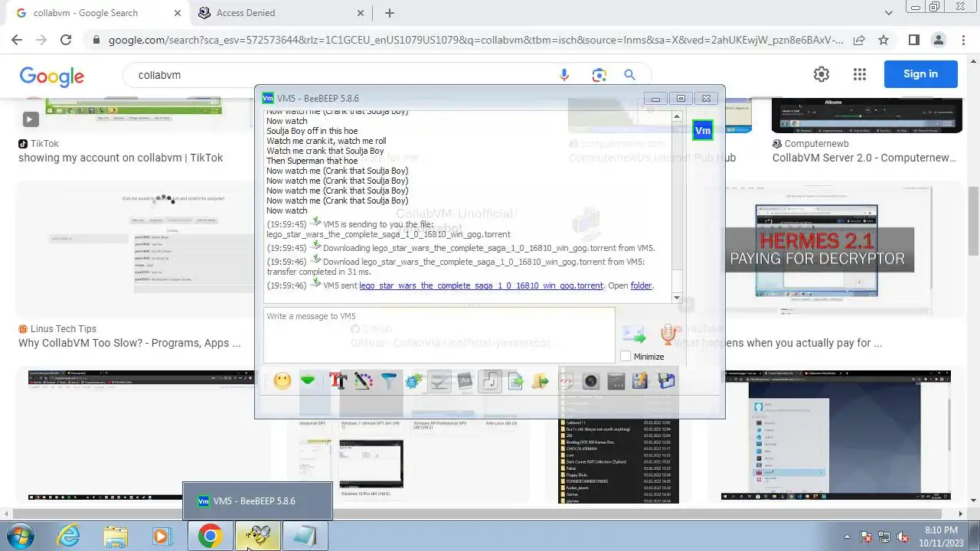Toggle the word completer dictionary icon
980x551 pixels.
tap(465, 380)
